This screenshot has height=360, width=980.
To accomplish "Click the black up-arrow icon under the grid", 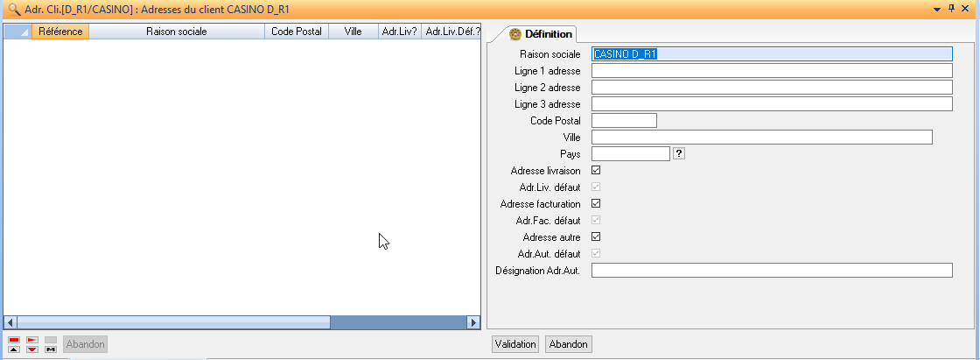I will [14, 349].
